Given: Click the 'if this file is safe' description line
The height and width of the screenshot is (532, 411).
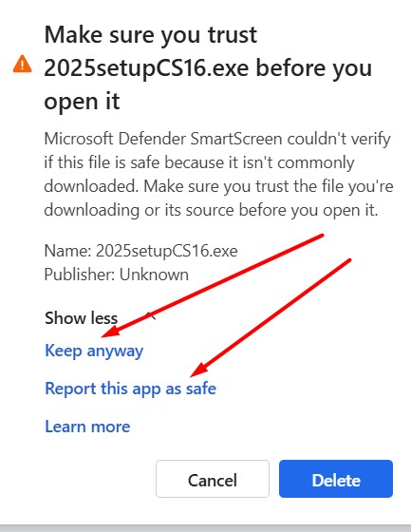Looking at the screenshot, I should [x=199, y=162].
